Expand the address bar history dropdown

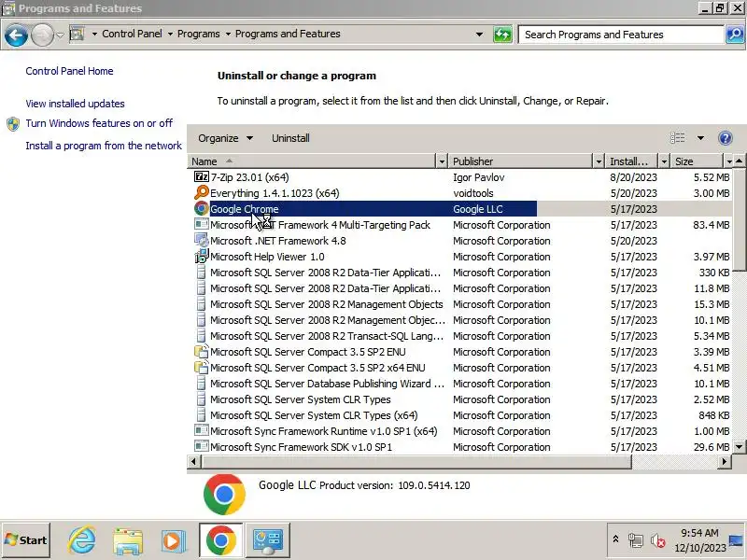479,35
